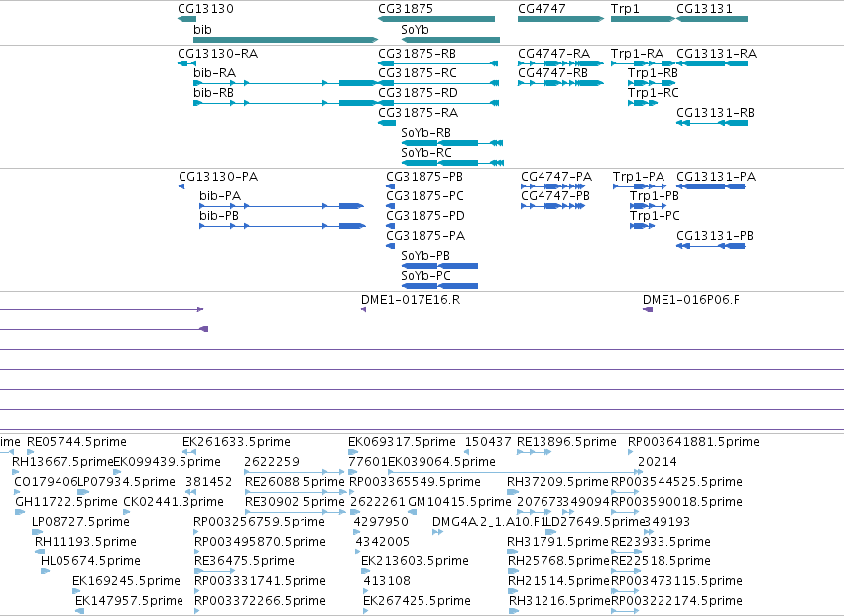Select the SoYb-RB transcript
Image resolution: width=844 pixels, height=616 pixels.
pos(452,143)
